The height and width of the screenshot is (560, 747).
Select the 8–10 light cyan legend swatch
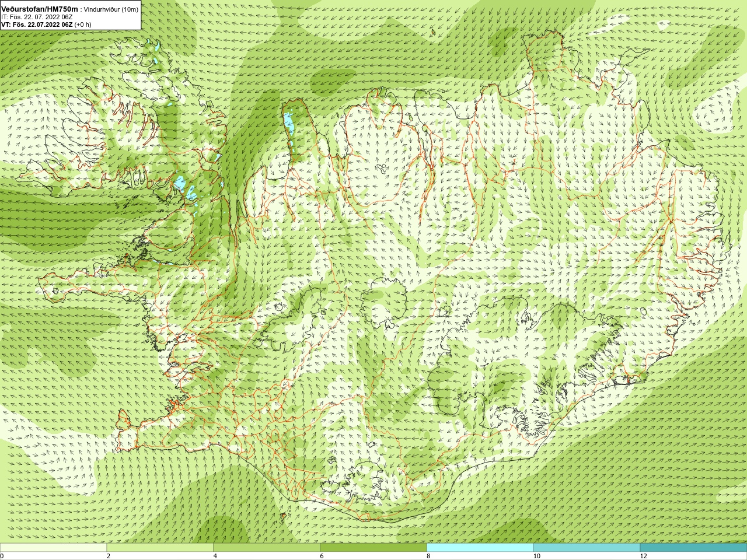click(x=480, y=548)
